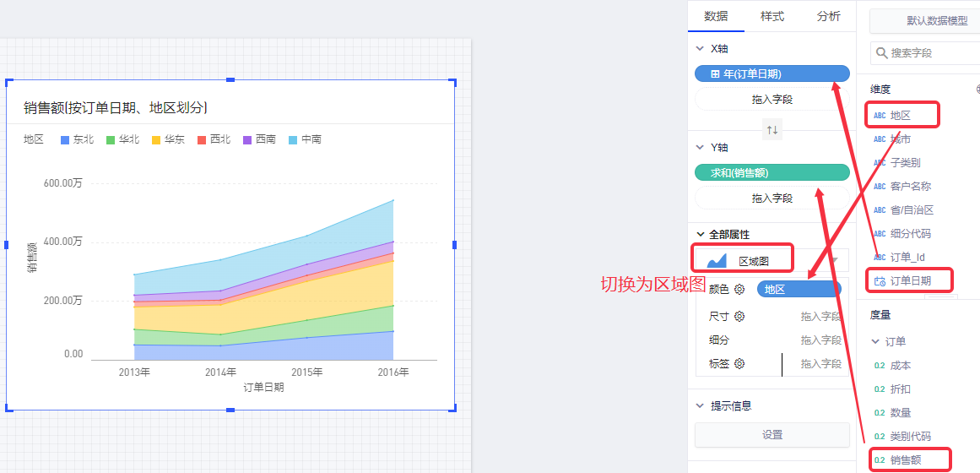Open the 尺寸 (size) gear settings
Screen dimensions: 980x473
click(x=739, y=317)
